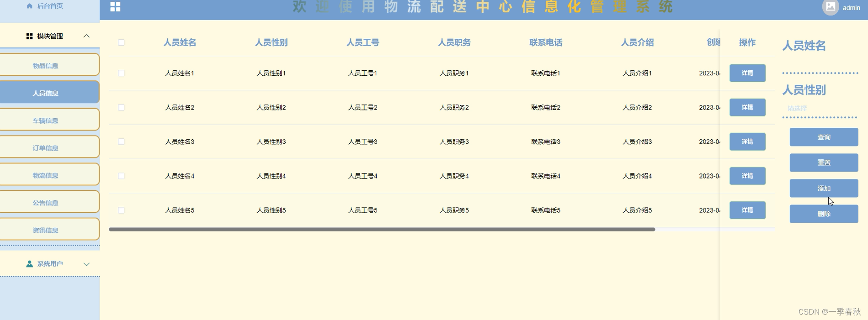Click the 查询 search button
Screen dimensions: 868x320
point(824,137)
